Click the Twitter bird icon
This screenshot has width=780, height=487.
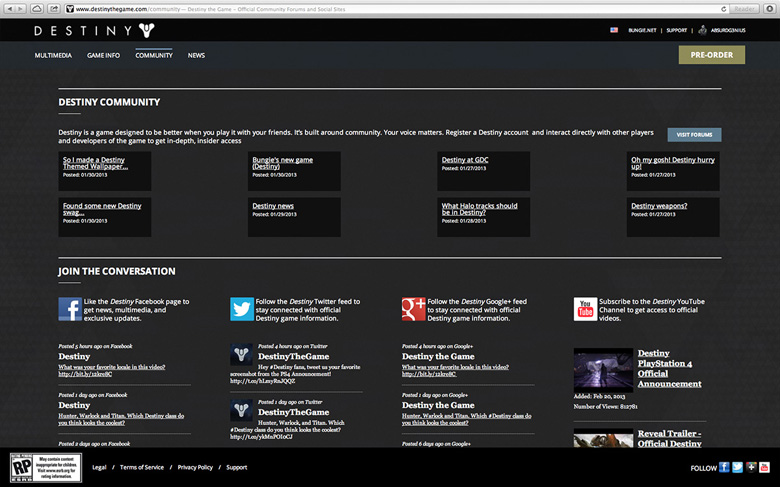tap(241, 309)
